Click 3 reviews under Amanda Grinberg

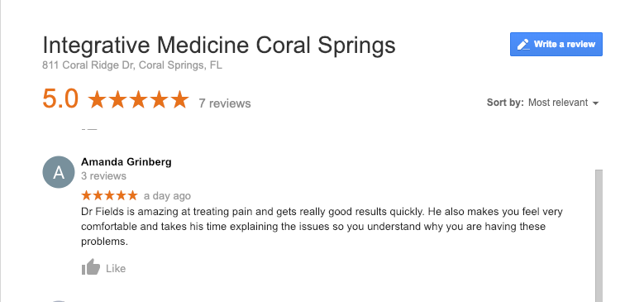point(103,176)
